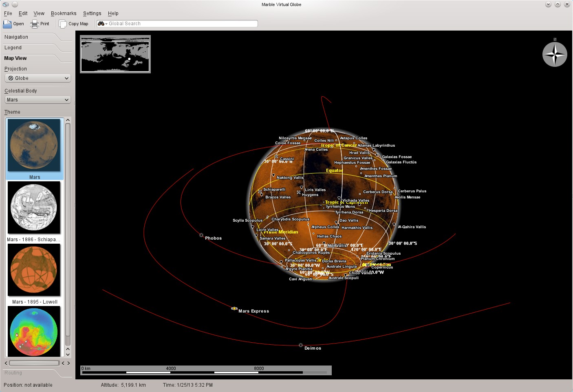Click the Phobos moon marker

click(201, 235)
